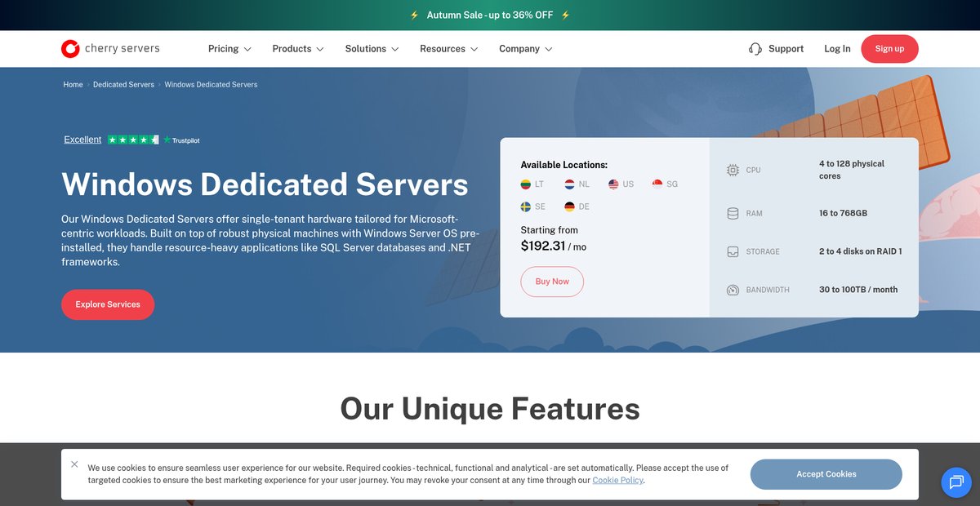Screen dimensions: 980x506
Task: Click the Trustpilot logo
Action: [x=181, y=140]
